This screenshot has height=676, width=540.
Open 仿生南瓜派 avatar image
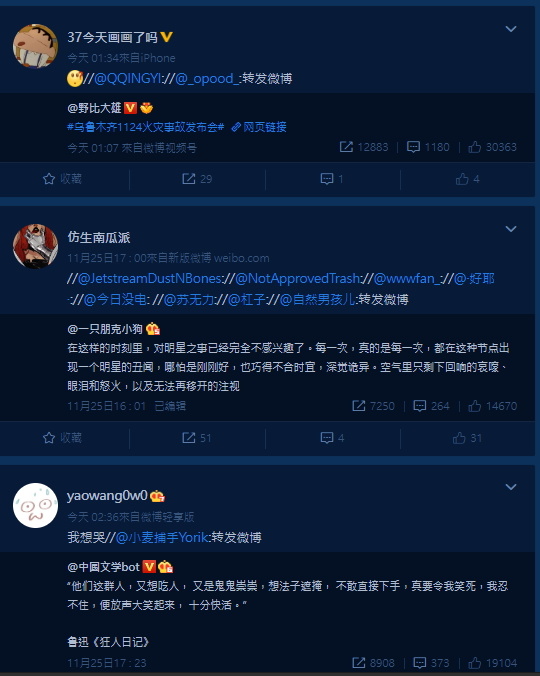[x=35, y=246]
